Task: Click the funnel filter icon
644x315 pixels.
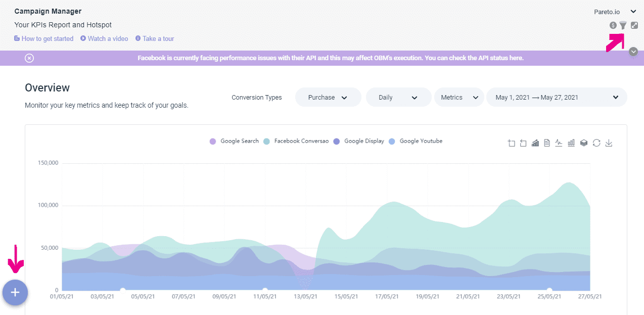Action: point(623,25)
